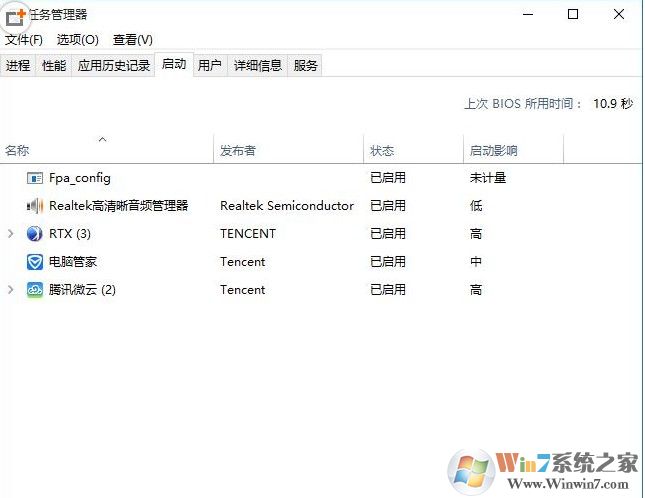Select the 启动 tab
Screen dimensions: 645x498
[174, 64]
